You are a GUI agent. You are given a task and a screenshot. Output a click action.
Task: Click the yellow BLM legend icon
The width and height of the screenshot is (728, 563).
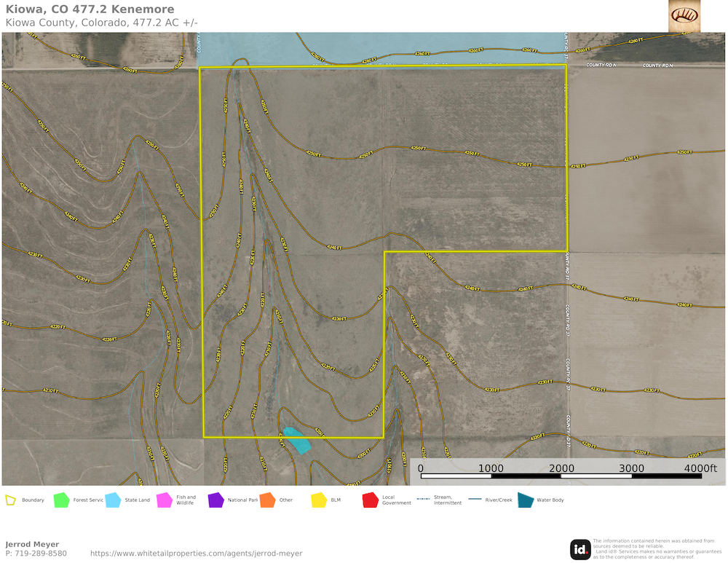pos(319,500)
